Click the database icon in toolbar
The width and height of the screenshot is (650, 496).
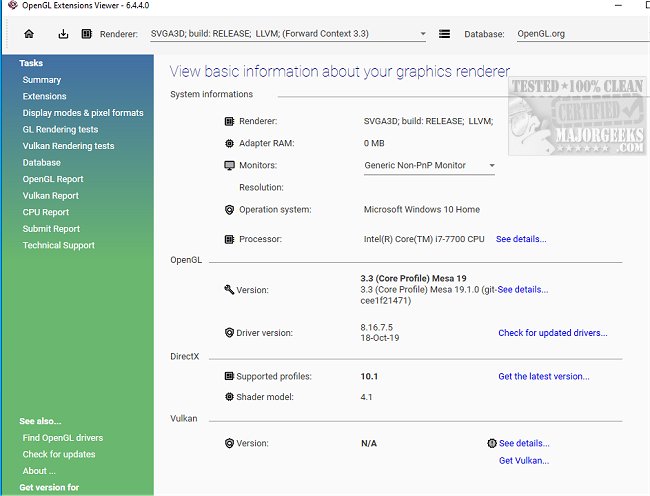(x=445, y=34)
